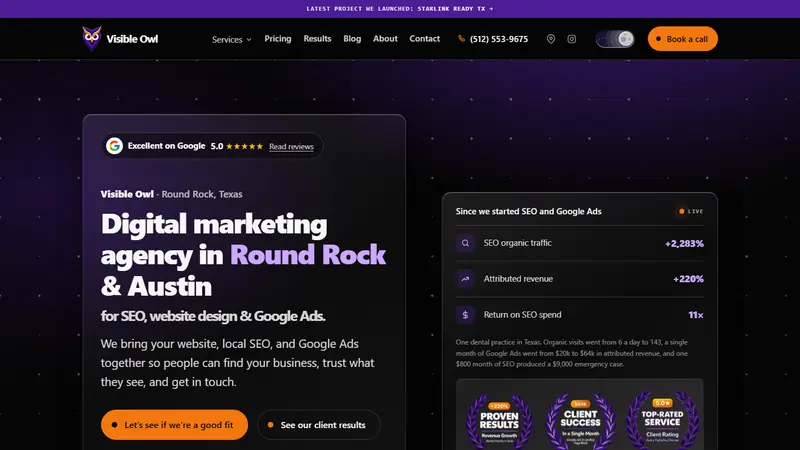
Task: Click the Book a call button
Action: pyautogui.click(x=683, y=39)
